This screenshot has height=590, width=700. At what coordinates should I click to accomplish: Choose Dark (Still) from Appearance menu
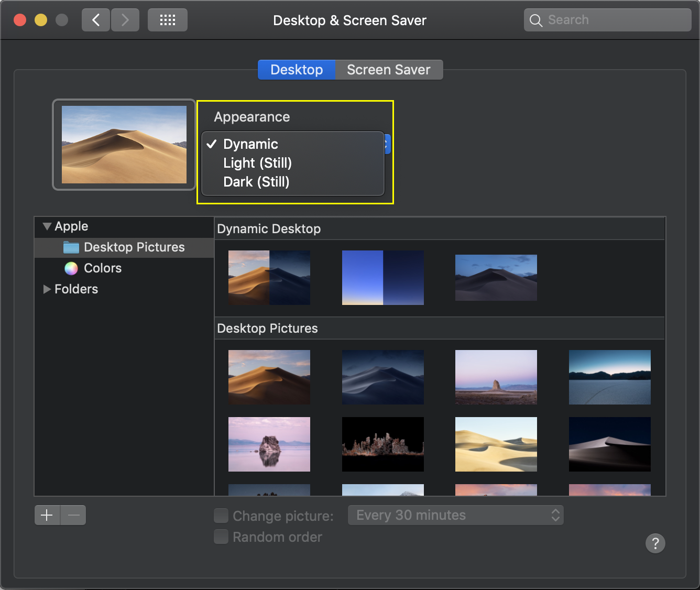click(x=256, y=182)
